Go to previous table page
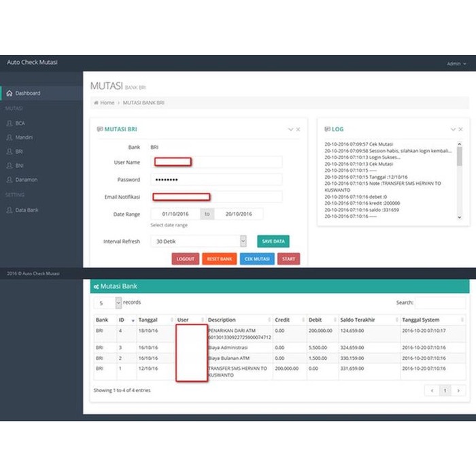 pos(432,391)
